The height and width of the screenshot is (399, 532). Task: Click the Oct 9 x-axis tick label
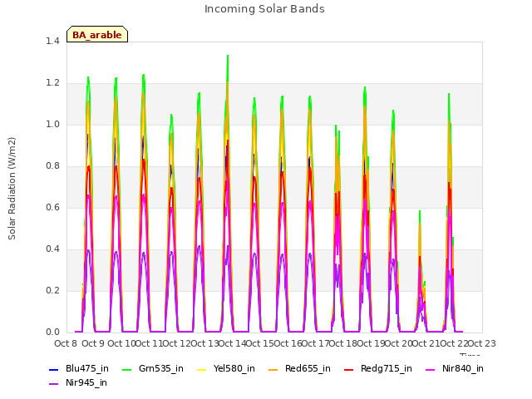pos(93,343)
